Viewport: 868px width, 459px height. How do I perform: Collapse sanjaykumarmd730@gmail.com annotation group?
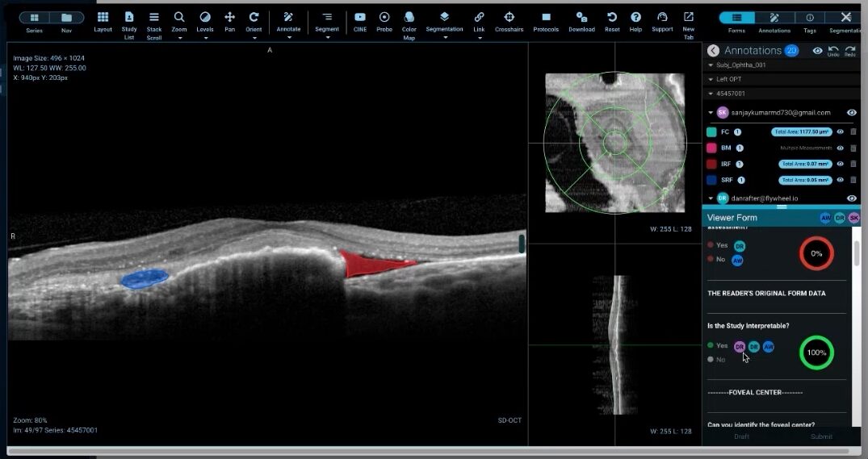click(711, 113)
